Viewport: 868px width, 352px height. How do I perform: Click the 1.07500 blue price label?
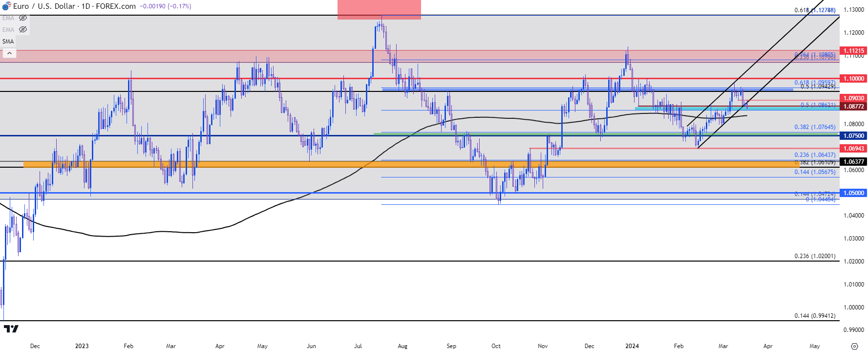853,136
